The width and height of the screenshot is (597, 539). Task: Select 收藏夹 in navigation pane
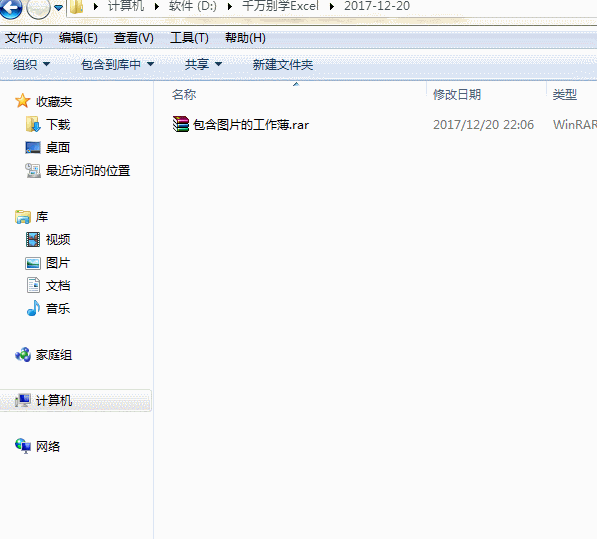click(x=54, y=102)
